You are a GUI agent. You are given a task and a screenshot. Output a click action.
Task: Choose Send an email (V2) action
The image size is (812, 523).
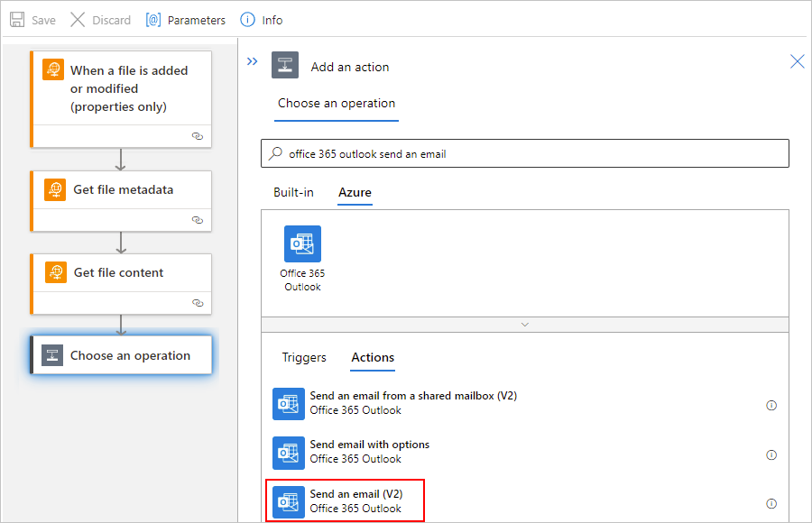tap(345, 500)
